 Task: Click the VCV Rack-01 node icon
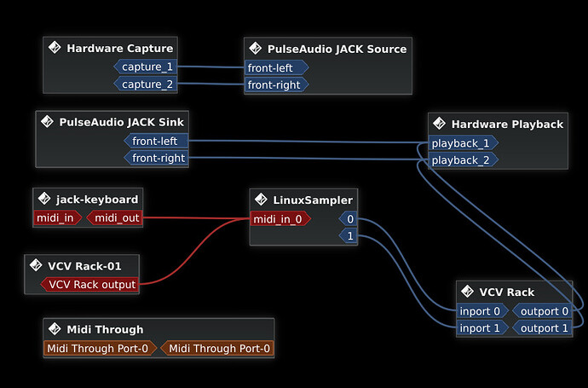click(36, 265)
